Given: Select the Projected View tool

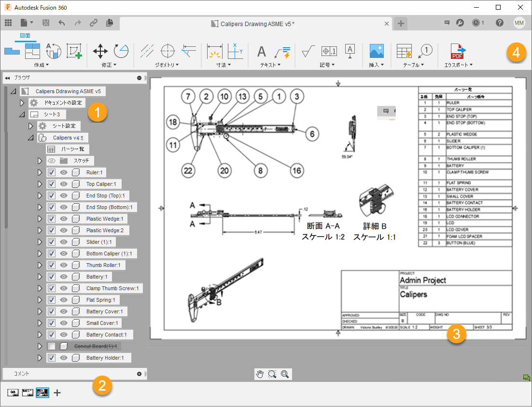Looking at the screenshot, I should pos(32,51).
